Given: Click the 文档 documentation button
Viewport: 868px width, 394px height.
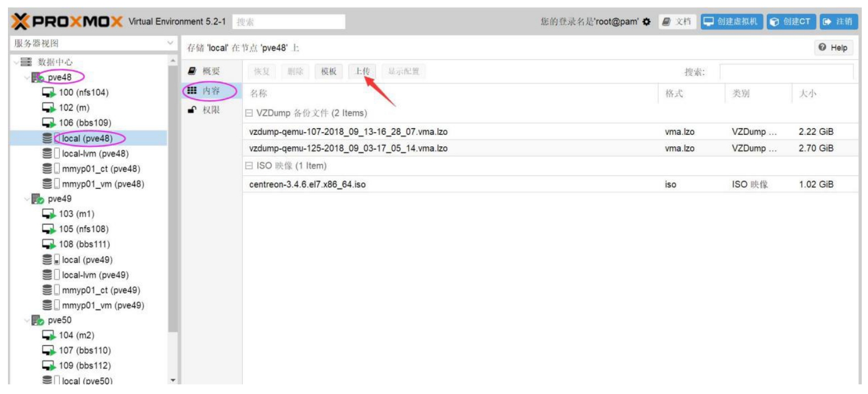Looking at the screenshot, I should click(676, 22).
